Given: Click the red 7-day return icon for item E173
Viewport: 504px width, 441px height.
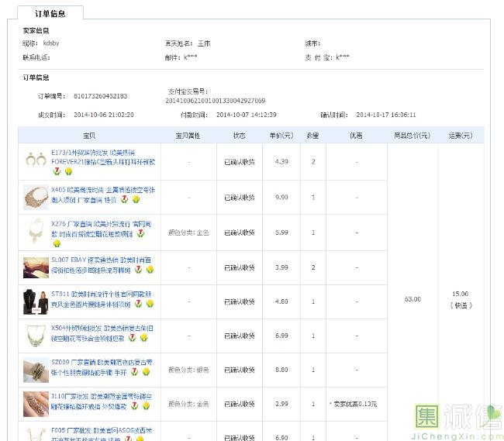Looking at the screenshot, I should [x=57, y=171].
